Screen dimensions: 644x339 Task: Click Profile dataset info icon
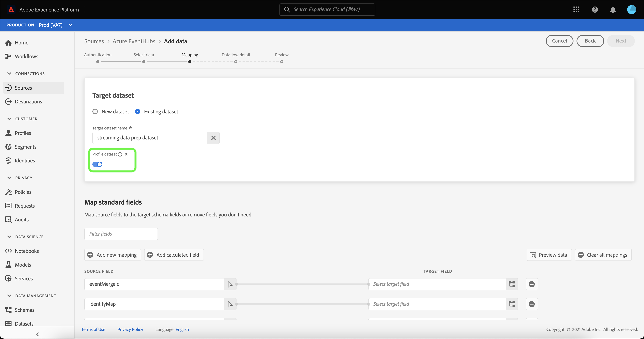tap(120, 154)
